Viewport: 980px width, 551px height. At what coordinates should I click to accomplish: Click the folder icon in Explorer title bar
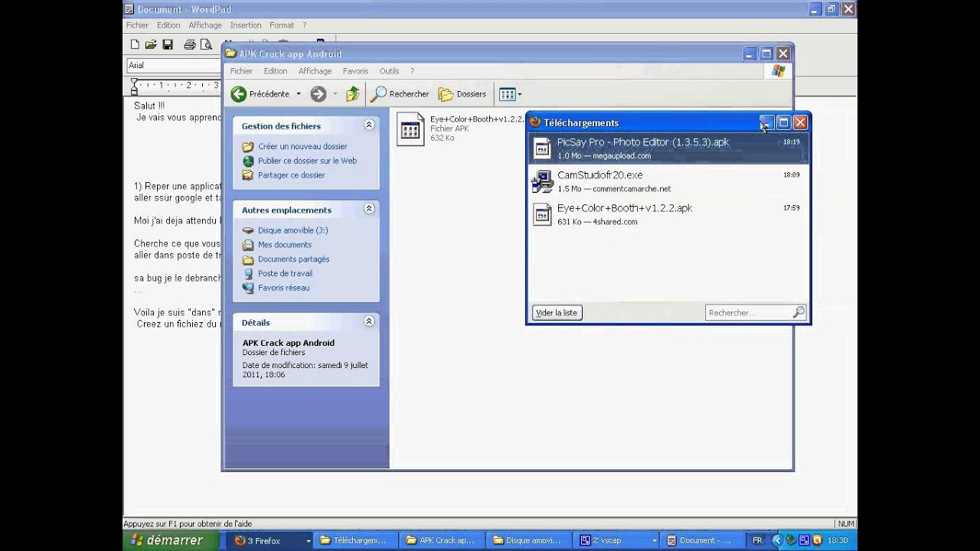[230, 54]
